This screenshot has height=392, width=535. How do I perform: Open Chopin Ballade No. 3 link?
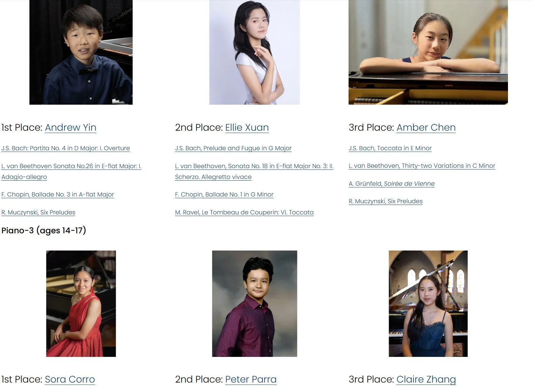[x=58, y=194]
